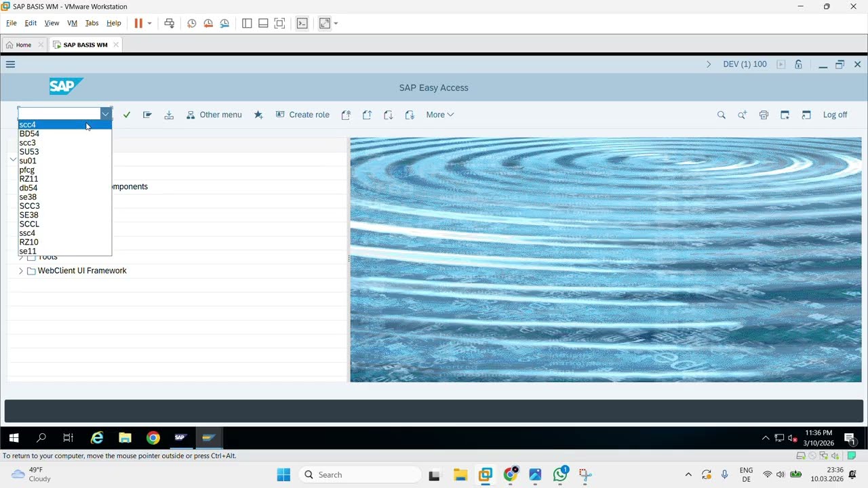Click Internet Explorer icon in guest taskbar

(x=97, y=438)
